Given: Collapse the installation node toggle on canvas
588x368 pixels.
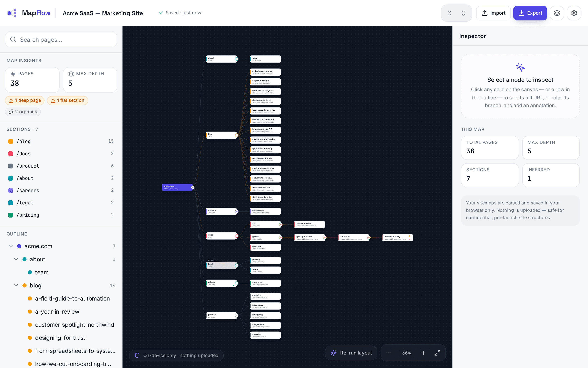Looking at the screenshot, I should [369, 238].
